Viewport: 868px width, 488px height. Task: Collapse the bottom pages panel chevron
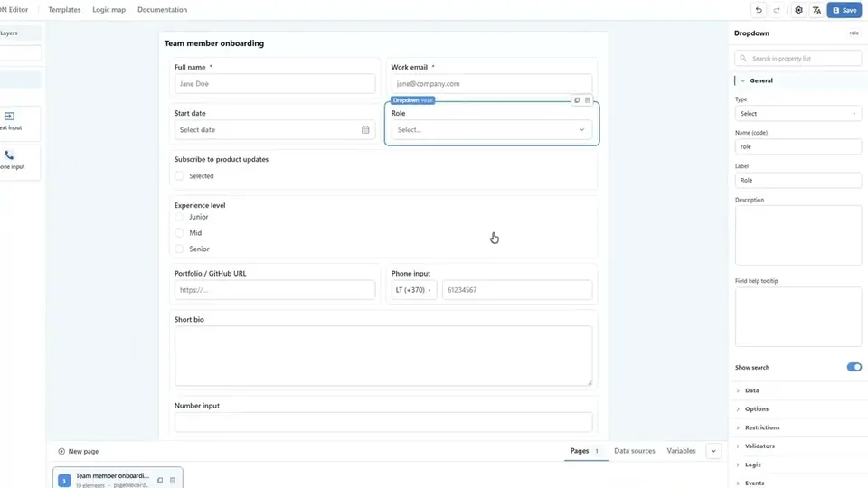(713, 451)
